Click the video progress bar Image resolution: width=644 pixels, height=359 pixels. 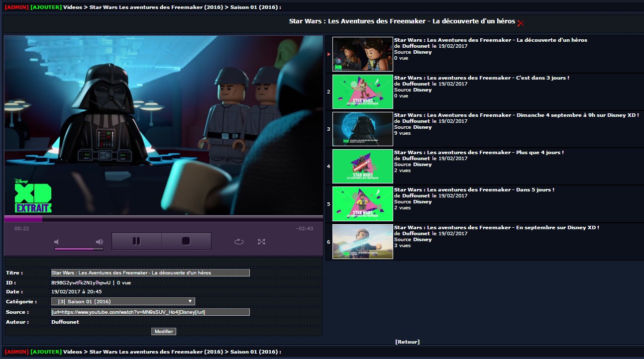163,218
